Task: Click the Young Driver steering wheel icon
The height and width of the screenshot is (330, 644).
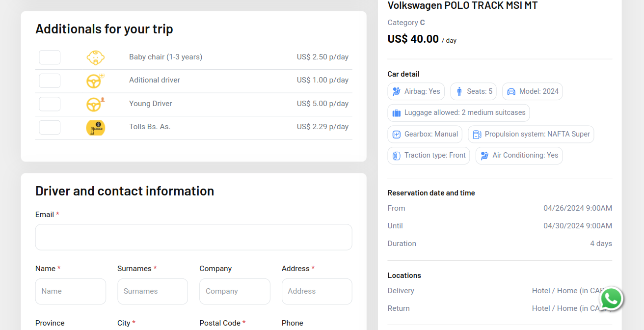Action: point(95,104)
